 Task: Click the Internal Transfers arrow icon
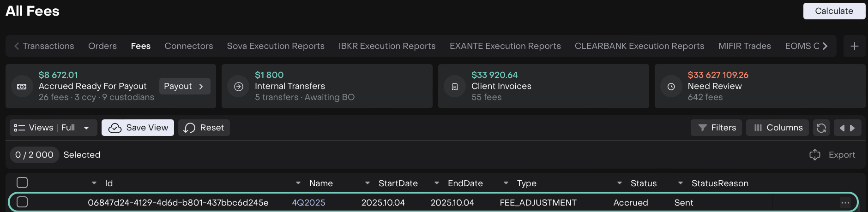239,87
